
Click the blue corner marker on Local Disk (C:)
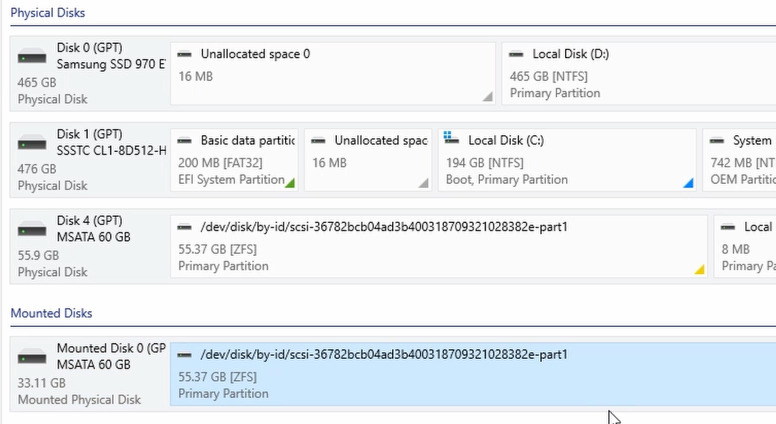pyautogui.click(x=689, y=184)
